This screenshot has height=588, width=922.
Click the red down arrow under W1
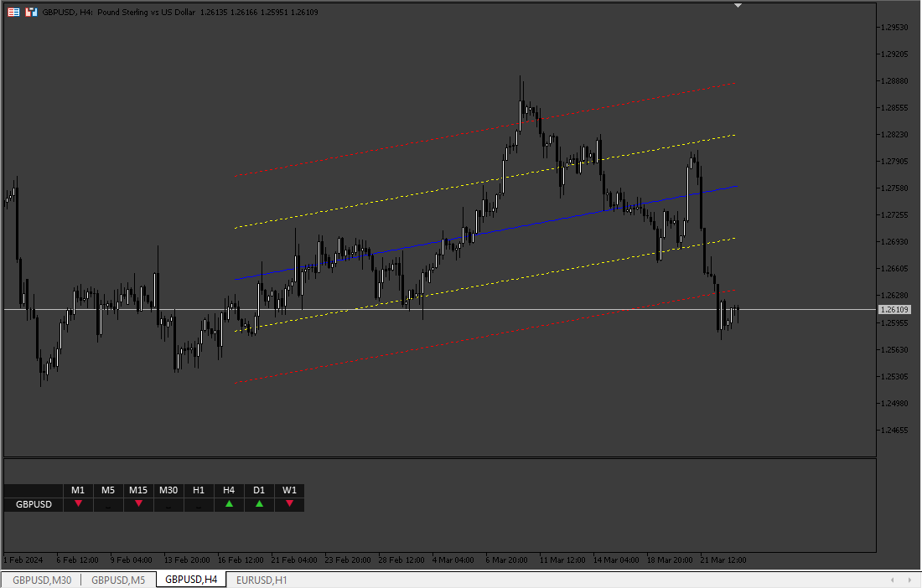tap(289, 503)
